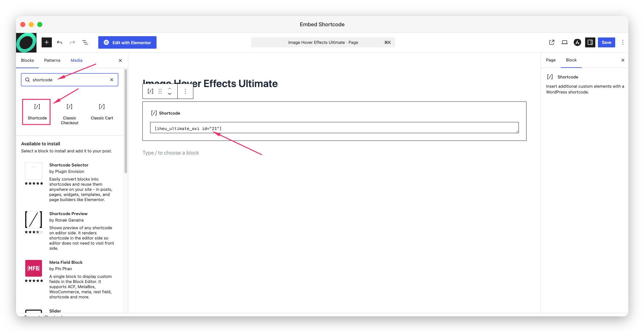Insert the Shortcode block
This screenshot has height=332, width=644.
coord(36,112)
